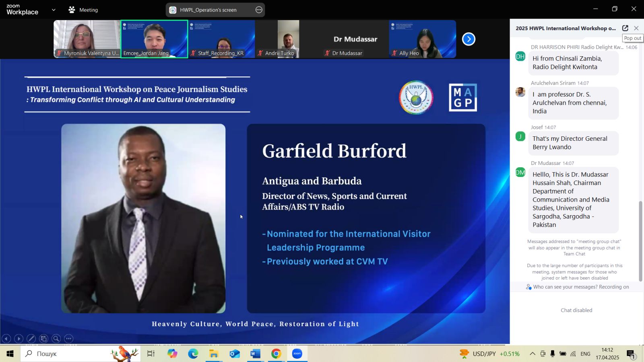Open Microsoft Edge from the taskbar
The image size is (644, 362).
(x=193, y=354)
